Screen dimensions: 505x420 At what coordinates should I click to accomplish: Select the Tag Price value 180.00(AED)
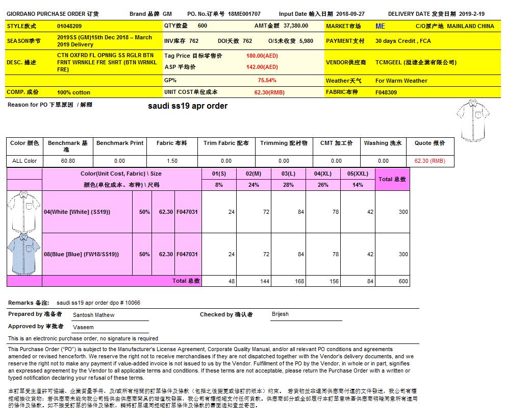(262, 56)
